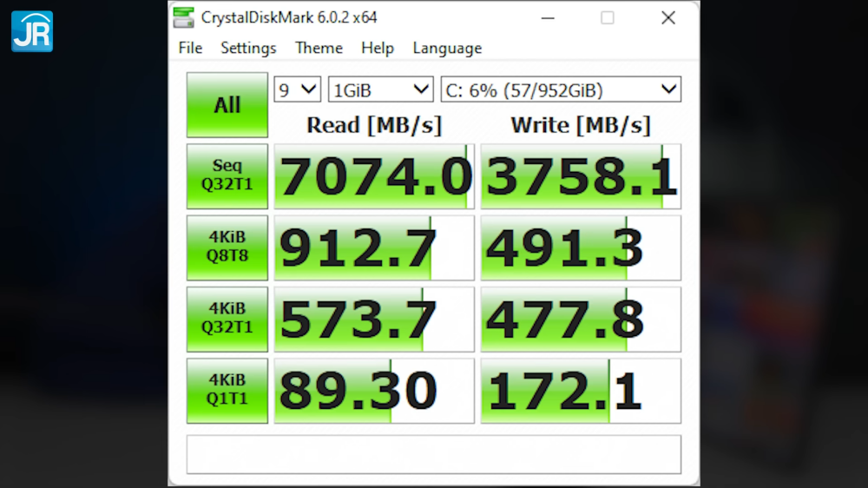This screenshot has width=868, height=488.
Task: Click the 4KiB Q32T1 write result 477.8
Action: [581, 319]
